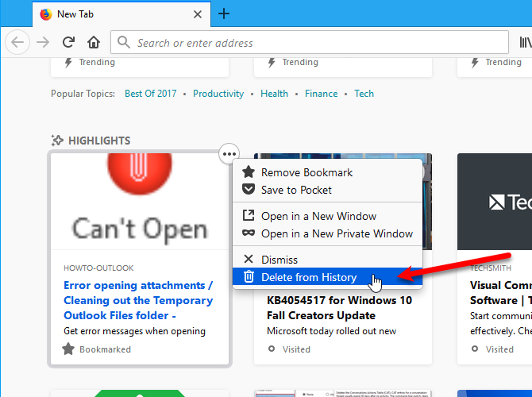
Task: Focus the Search or enter address field
Action: tap(310, 42)
